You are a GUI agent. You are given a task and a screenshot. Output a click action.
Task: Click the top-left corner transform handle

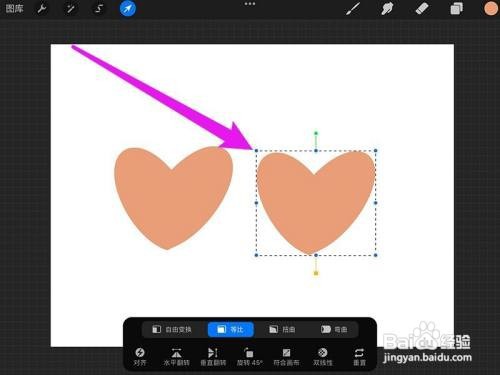tap(256, 151)
